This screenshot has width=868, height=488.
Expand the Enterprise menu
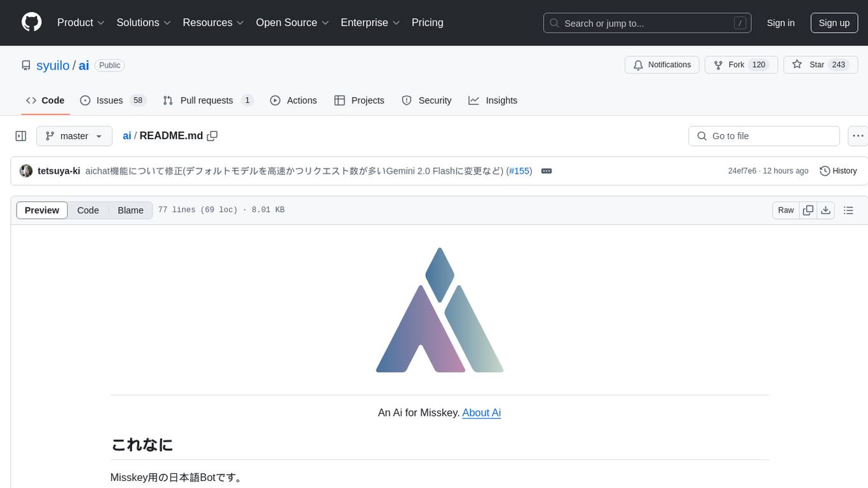(370, 22)
